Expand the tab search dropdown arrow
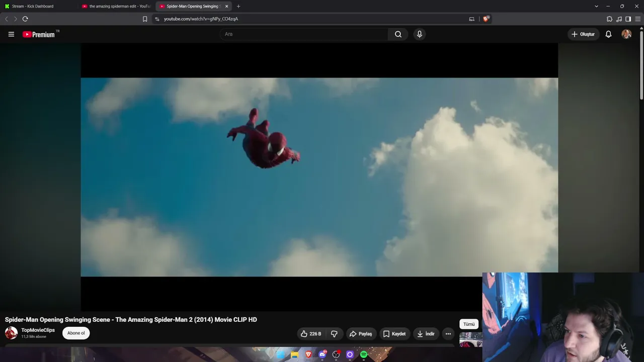The image size is (644, 362). pos(596,6)
